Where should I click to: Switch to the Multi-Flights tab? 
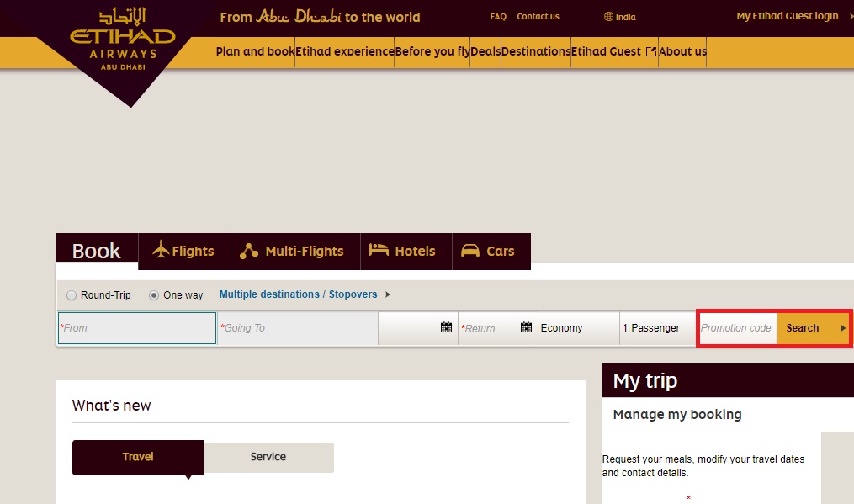click(295, 252)
